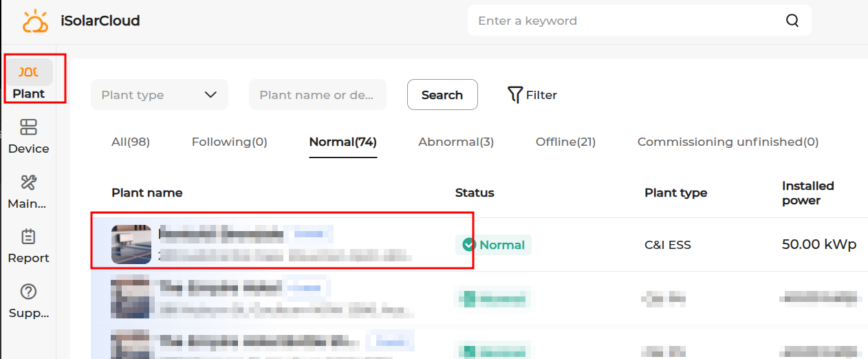Click the Filter funnel icon

pos(514,95)
